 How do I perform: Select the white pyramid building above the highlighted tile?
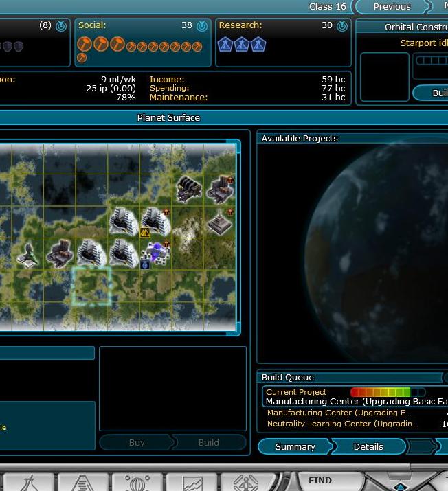click(x=91, y=253)
